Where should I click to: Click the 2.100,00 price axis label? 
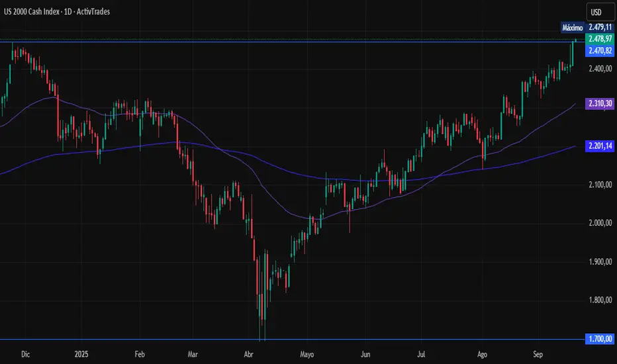[600, 185]
